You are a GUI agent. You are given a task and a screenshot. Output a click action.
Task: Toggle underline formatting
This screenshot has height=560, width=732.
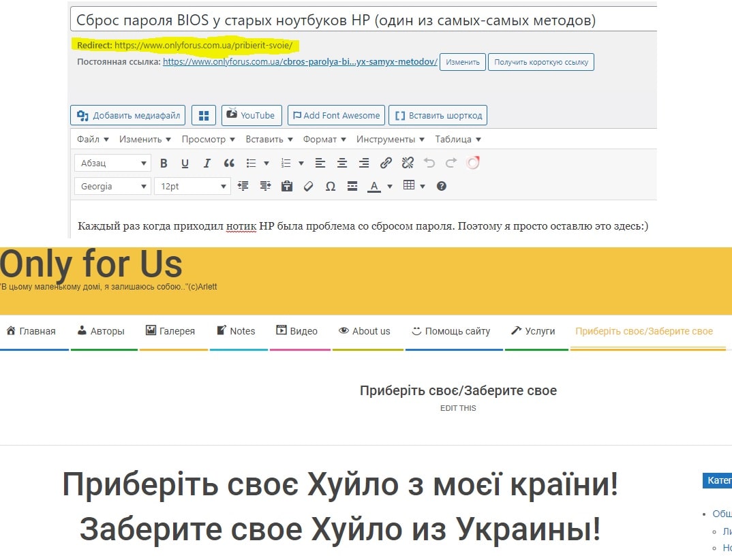185,164
